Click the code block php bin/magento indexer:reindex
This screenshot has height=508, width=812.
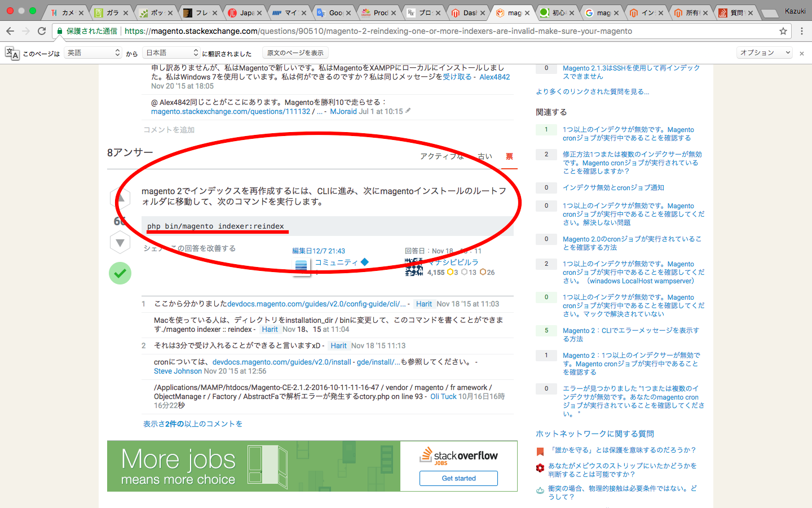[328, 226]
